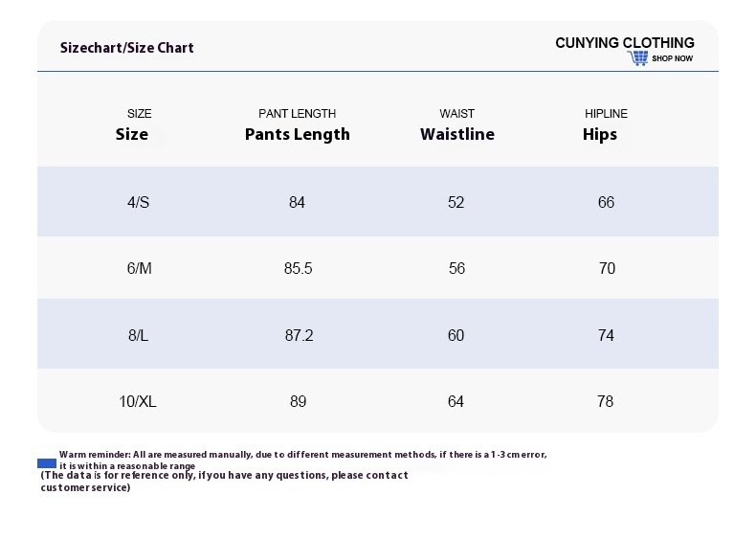Click pants length value 87.2
The height and width of the screenshot is (540, 756).
click(x=299, y=335)
